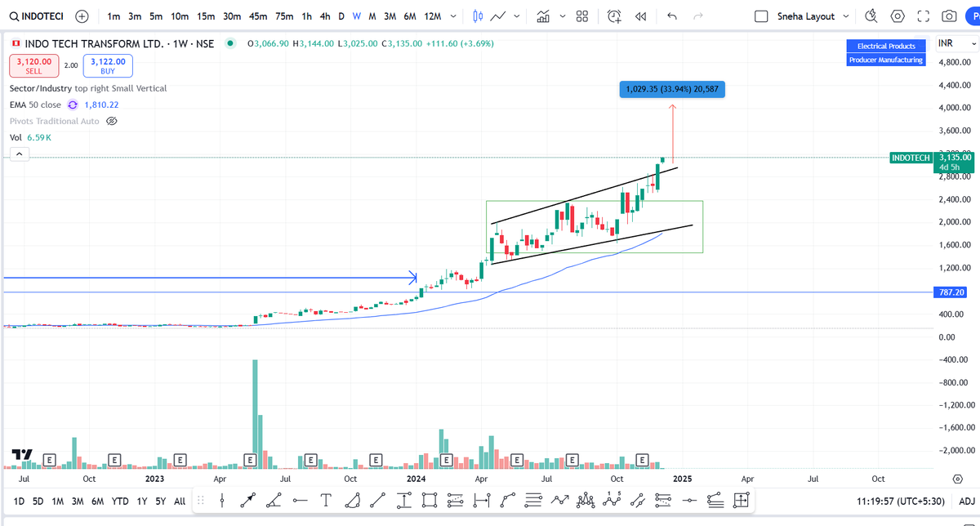980x526 pixels.
Task: Select candlestick chart style icon
Action: pyautogui.click(x=478, y=16)
